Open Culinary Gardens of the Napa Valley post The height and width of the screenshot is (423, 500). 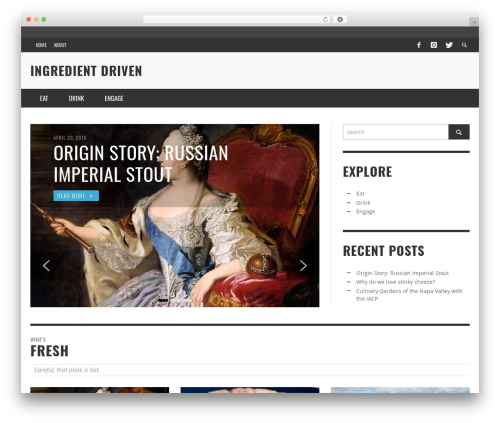pyautogui.click(x=409, y=295)
